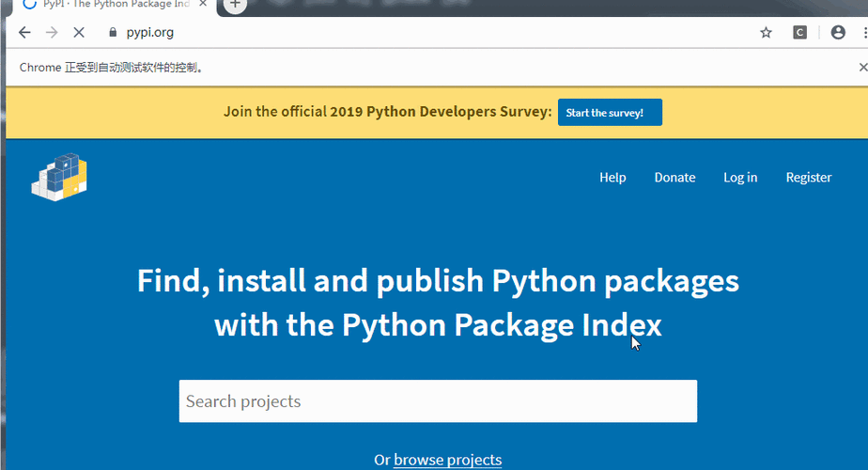Bookmark this page with the star
This screenshot has height=470, width=868.
pyautogui.click(x=766, y=33)
